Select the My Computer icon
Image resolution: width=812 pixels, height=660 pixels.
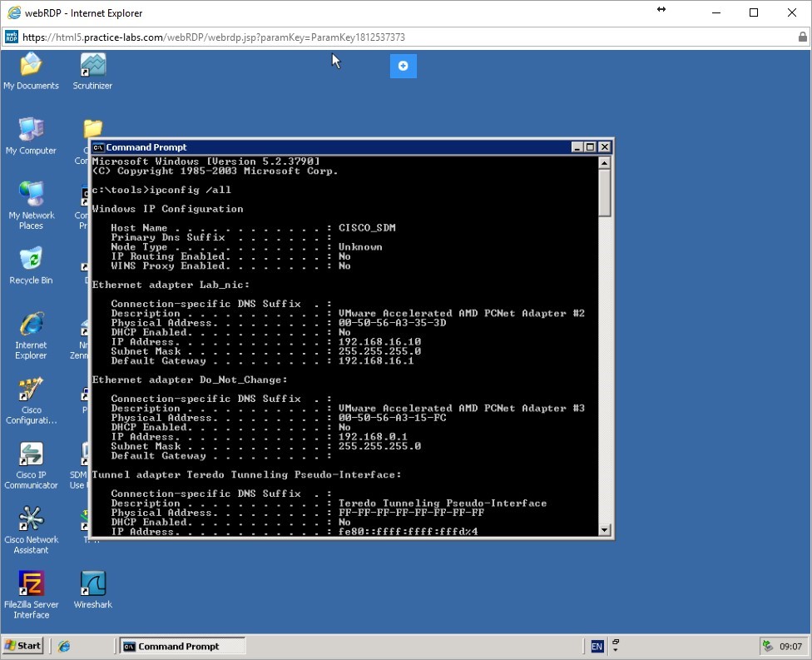31,136
